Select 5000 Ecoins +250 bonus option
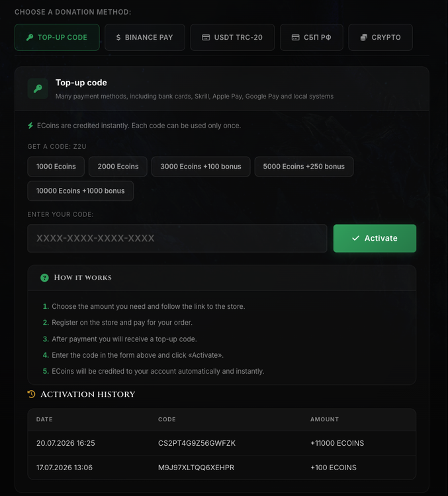Image resolution: width=448 pixels, height=496 pixels. [304, 167]
